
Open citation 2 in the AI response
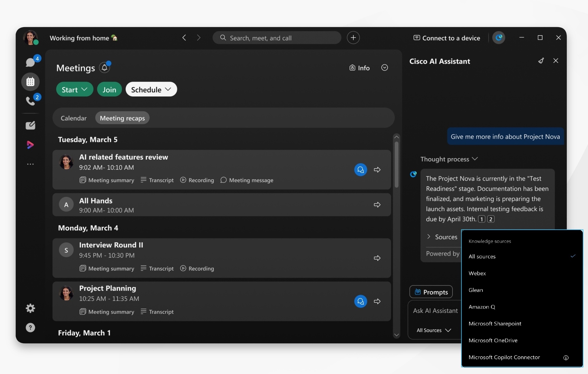(x=491, y=219)
